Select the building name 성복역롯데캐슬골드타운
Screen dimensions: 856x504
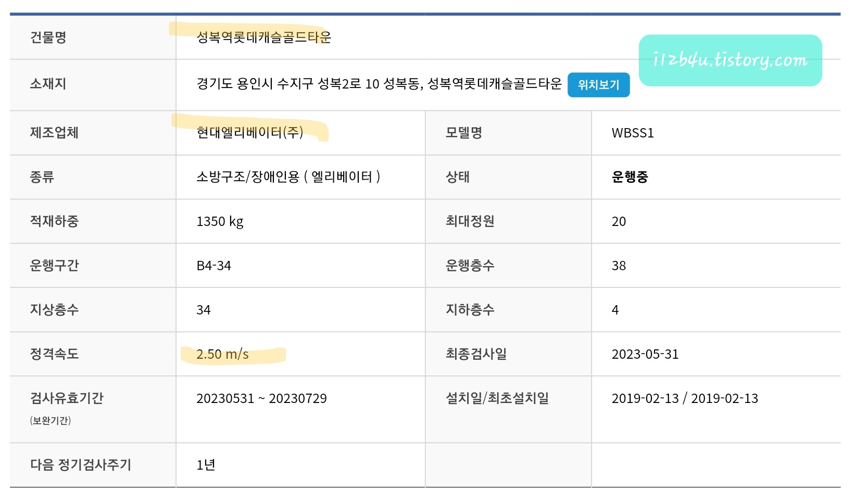tap(263, 37)
